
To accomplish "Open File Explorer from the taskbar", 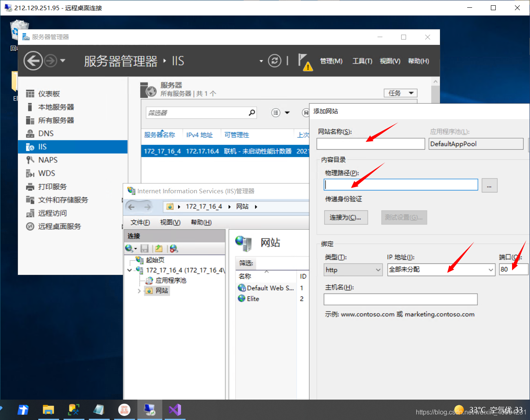I will 49,410.
